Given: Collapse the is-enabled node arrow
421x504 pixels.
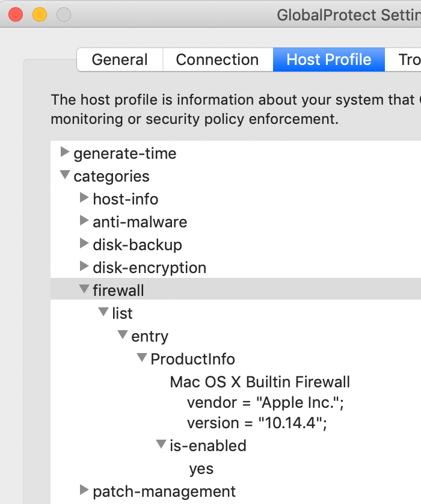Looking at the screenshot, I should [x=161, y=444].
